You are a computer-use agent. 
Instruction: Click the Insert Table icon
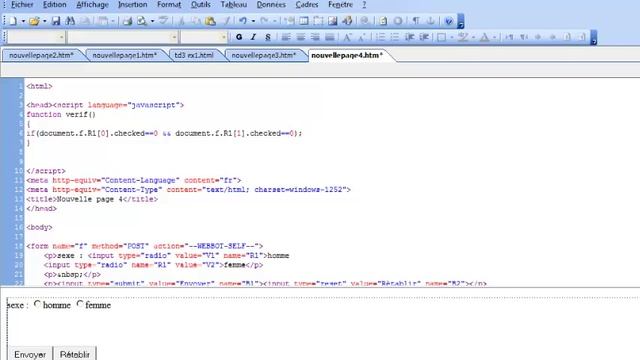tap(304, 21)
